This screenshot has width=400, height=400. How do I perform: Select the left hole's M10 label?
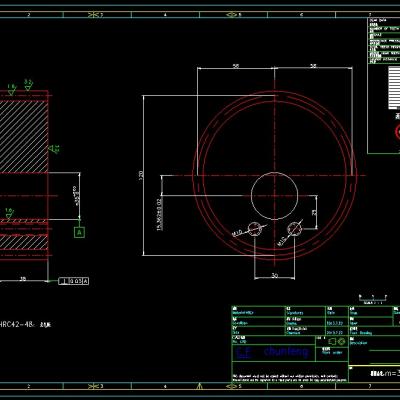click(x=237, y=233)
